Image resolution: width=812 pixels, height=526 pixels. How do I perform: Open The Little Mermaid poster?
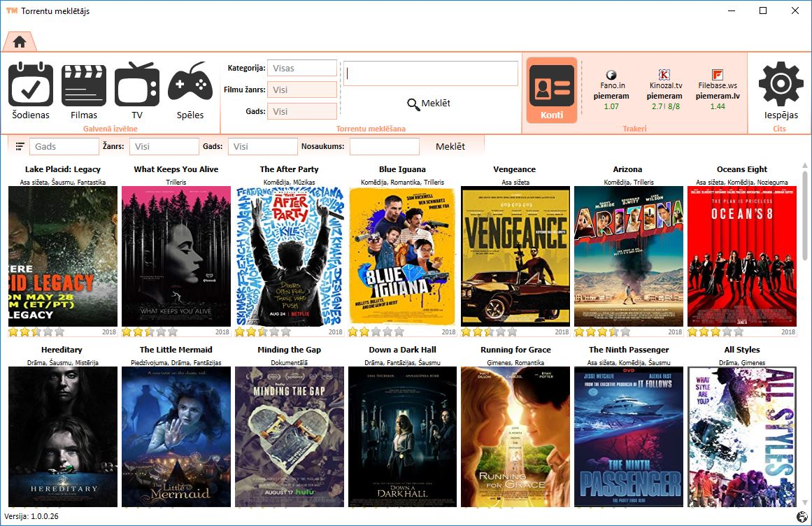[176, 437]
